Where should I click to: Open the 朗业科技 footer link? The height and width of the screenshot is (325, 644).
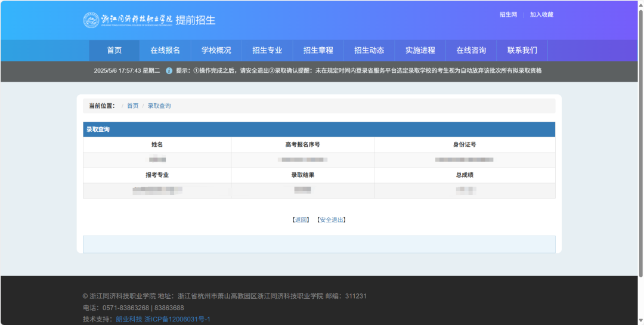(x=129, y=319)
